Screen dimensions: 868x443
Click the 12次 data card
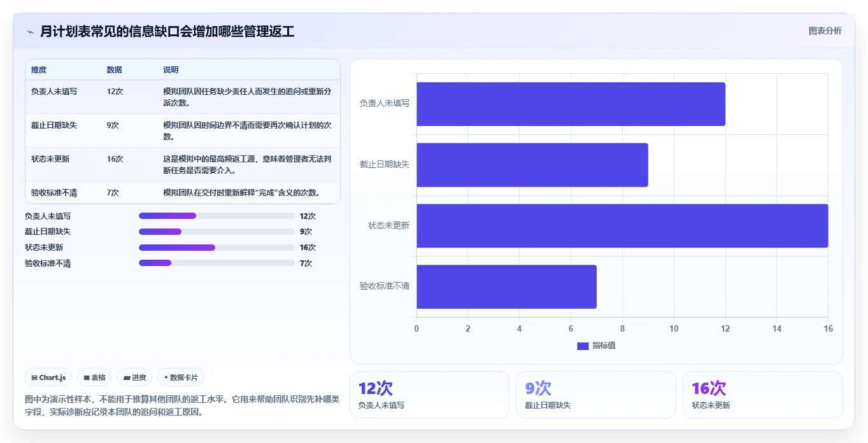(x=429, y=395)
